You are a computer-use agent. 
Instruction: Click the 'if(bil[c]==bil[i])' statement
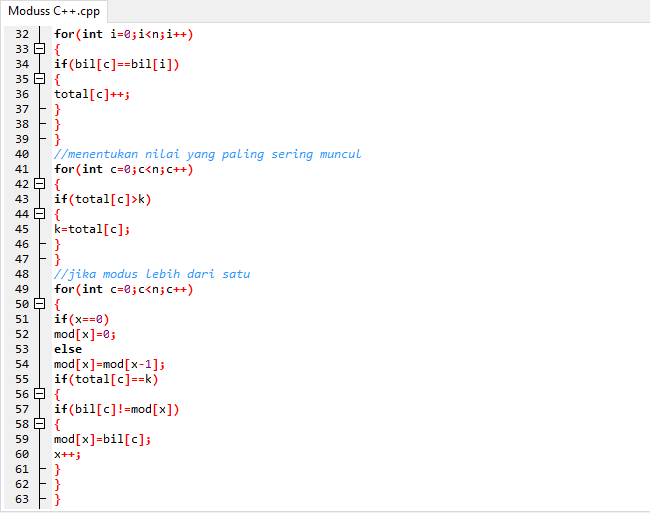pyautogui.click(x=116, y=64)
